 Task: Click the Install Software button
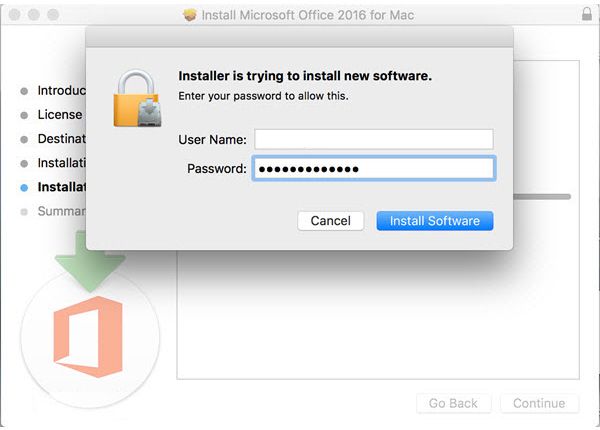pyautogui.click(x=435, y=221)
